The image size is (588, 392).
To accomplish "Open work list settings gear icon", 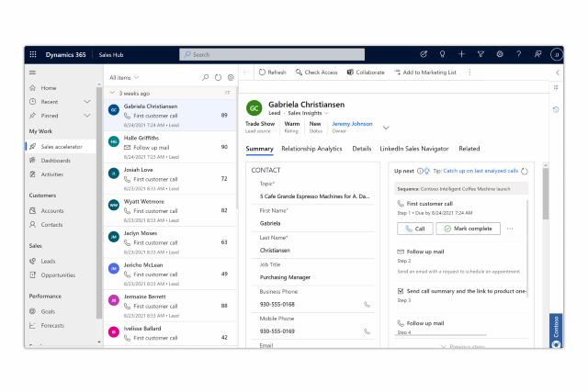I will (x=231, y=77).
